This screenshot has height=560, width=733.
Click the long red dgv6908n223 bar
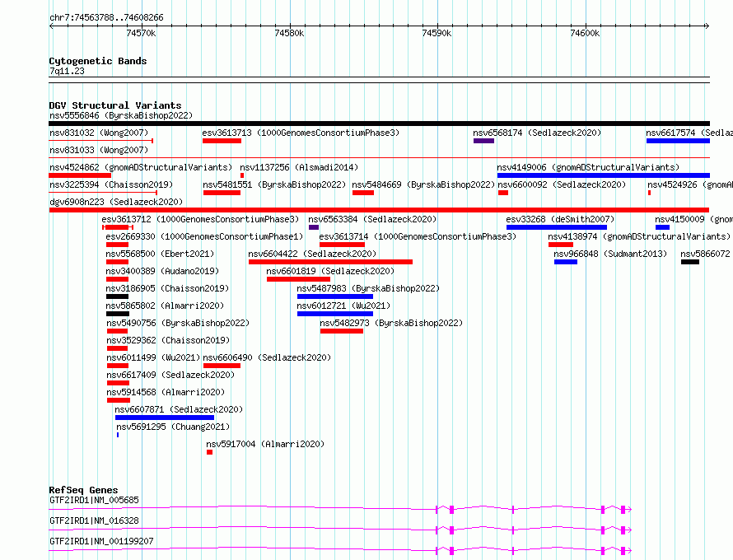(x=379, y=210)
